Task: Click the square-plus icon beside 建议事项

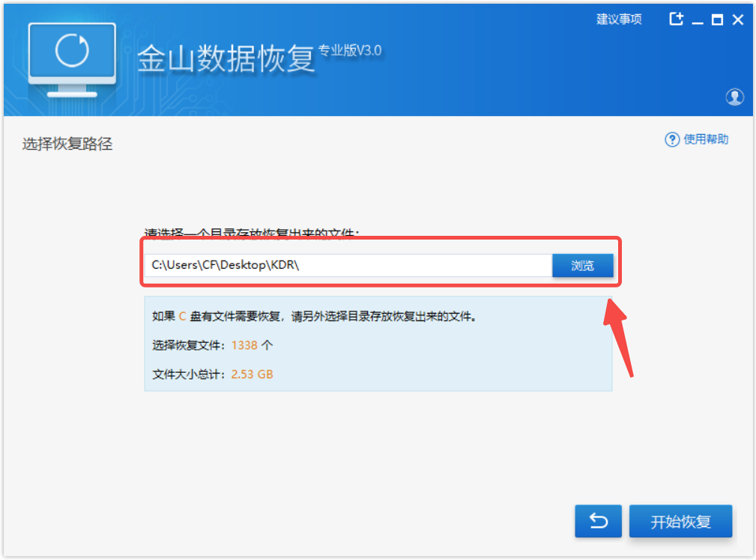Action: pos(676,19)
